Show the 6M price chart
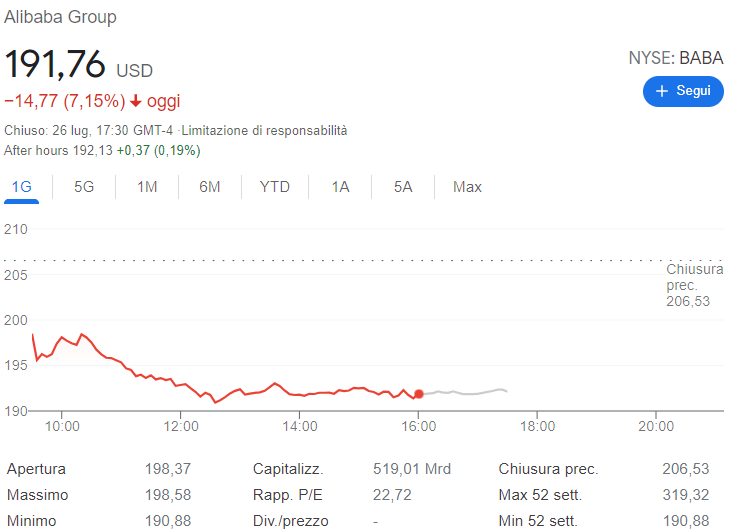 tap(209, 187)
